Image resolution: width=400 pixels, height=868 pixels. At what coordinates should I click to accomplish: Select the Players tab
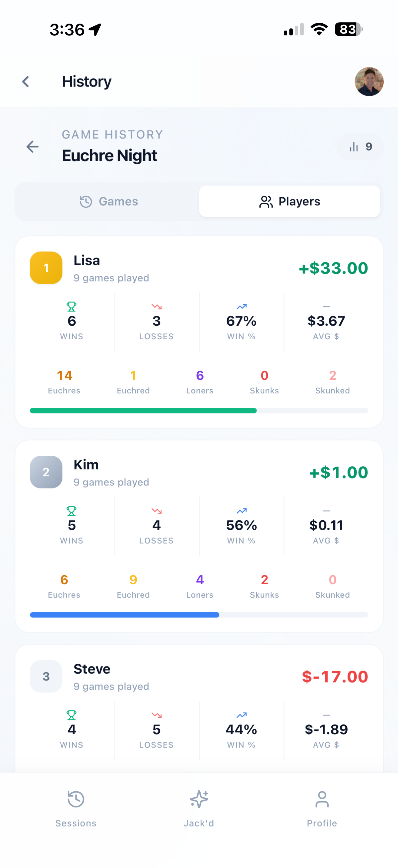coord(291,202)
